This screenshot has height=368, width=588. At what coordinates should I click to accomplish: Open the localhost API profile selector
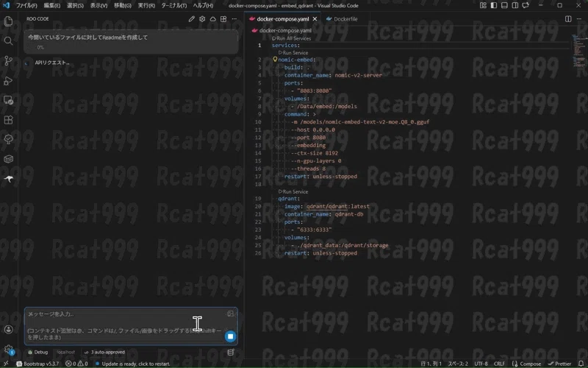pyautogui.click(x=65, y=352)
